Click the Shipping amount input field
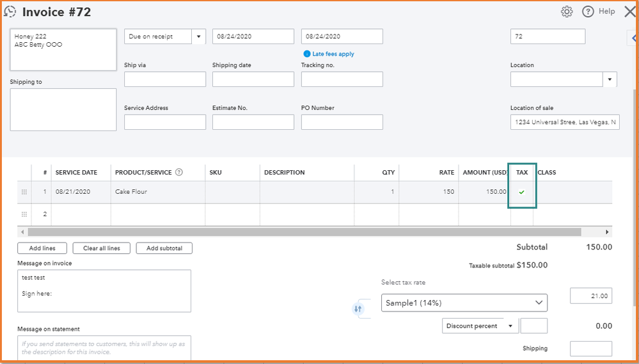This screenshot has width=639, height=364. point(591,349)
